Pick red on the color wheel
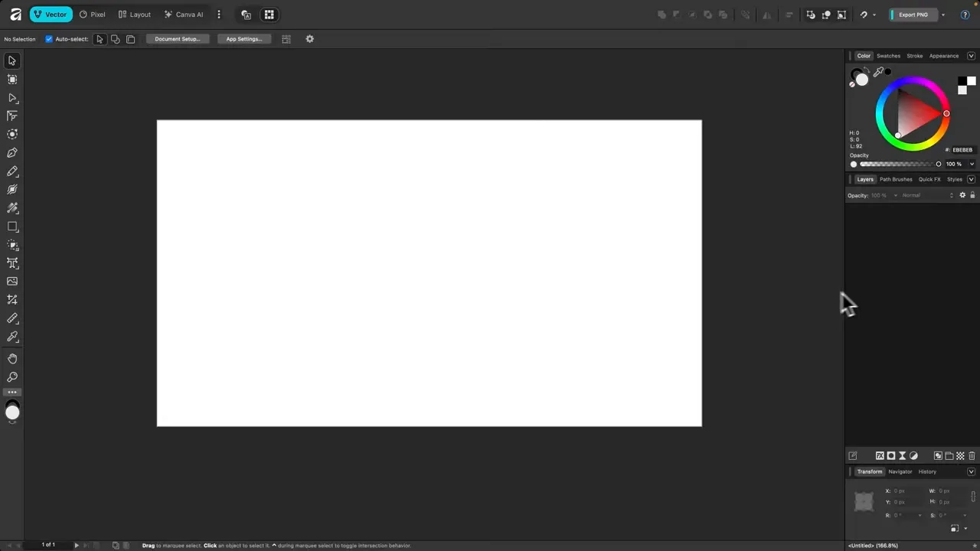980x551 pixels. click(946, 113)
